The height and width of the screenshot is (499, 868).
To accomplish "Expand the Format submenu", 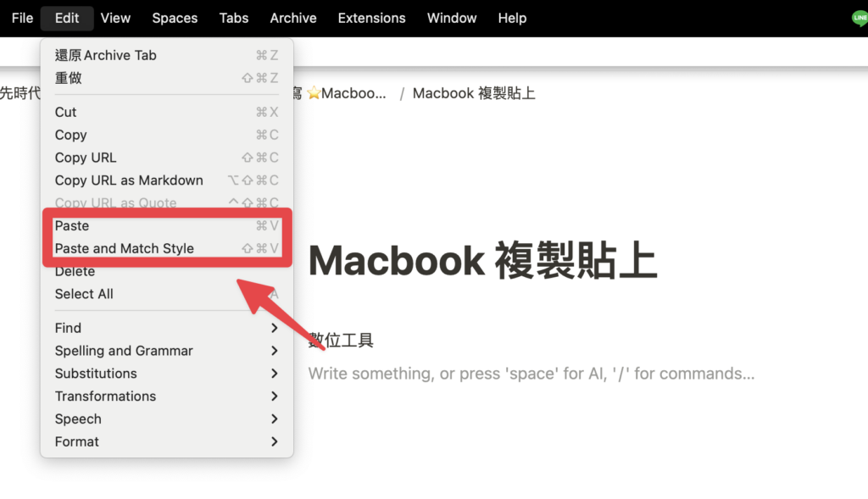I will tap(167, 441).
